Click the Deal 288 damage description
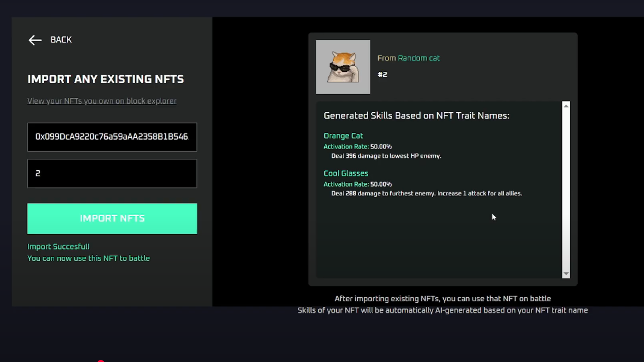Image resolution: width=644 pixels, height=362 pixels. (x=426, y=193)
